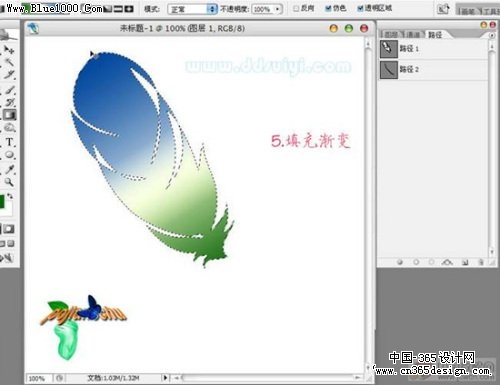Select the Zoom magnifier tool

tap(9, 182)
